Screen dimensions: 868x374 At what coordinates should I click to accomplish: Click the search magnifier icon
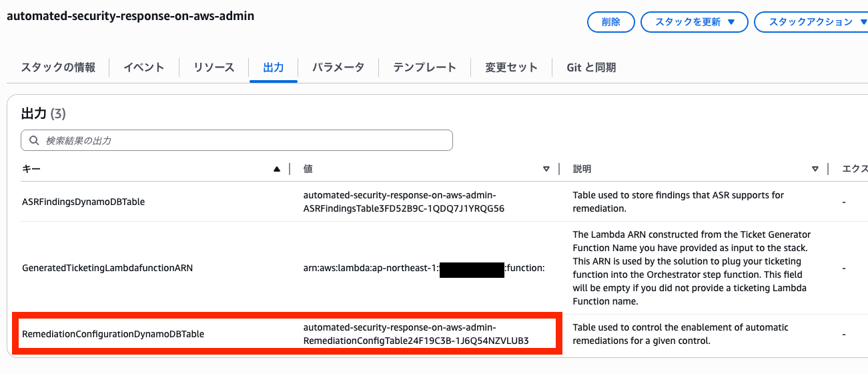point(33,141)
